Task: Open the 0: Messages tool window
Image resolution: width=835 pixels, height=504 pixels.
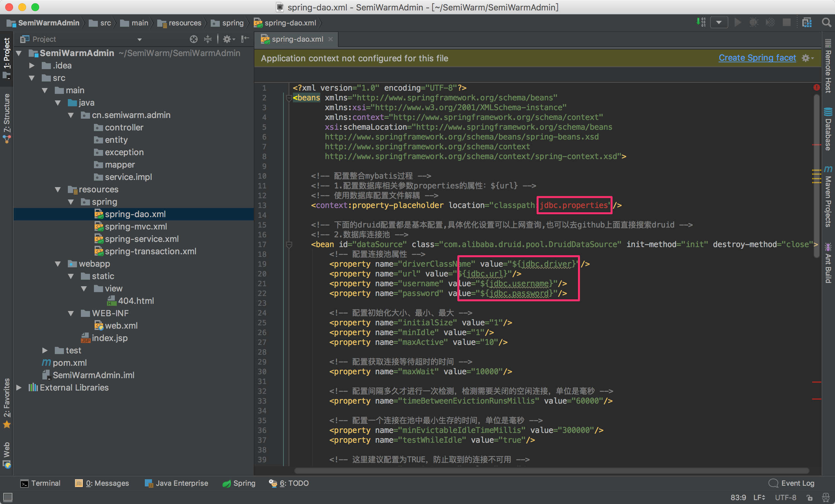Action: 102,483
